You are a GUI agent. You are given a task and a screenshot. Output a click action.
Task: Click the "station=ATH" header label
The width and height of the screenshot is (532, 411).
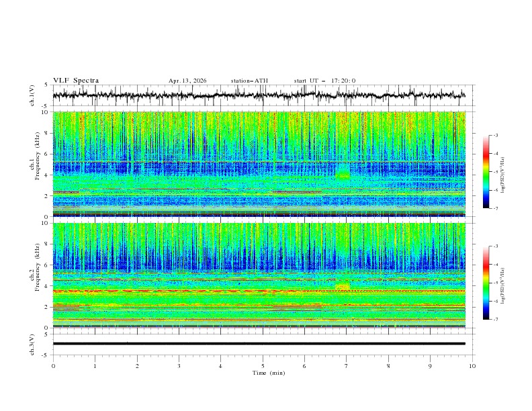(x=249, y=81)
